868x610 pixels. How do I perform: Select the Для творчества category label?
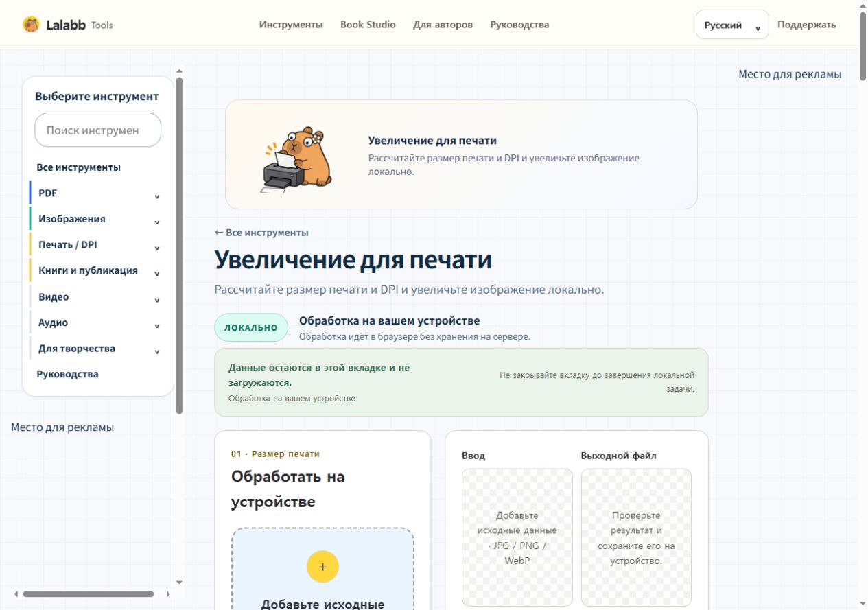pyautogui.click(x=77, y=348)
